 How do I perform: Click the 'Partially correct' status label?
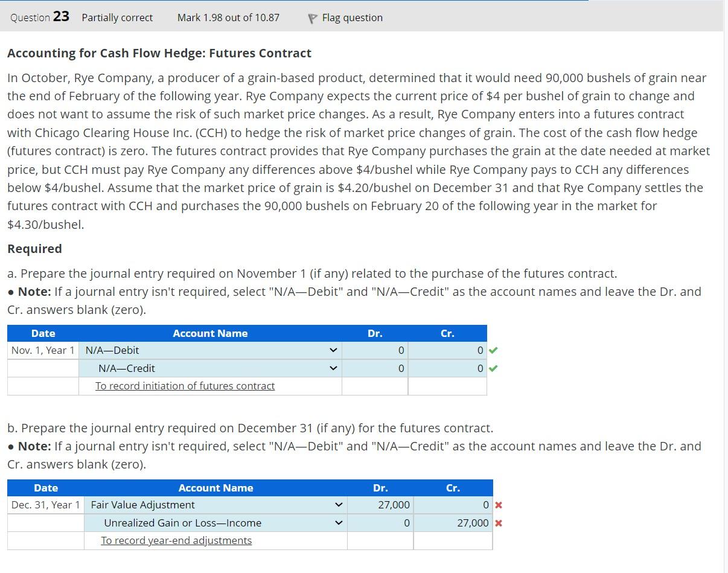point(117,18)
